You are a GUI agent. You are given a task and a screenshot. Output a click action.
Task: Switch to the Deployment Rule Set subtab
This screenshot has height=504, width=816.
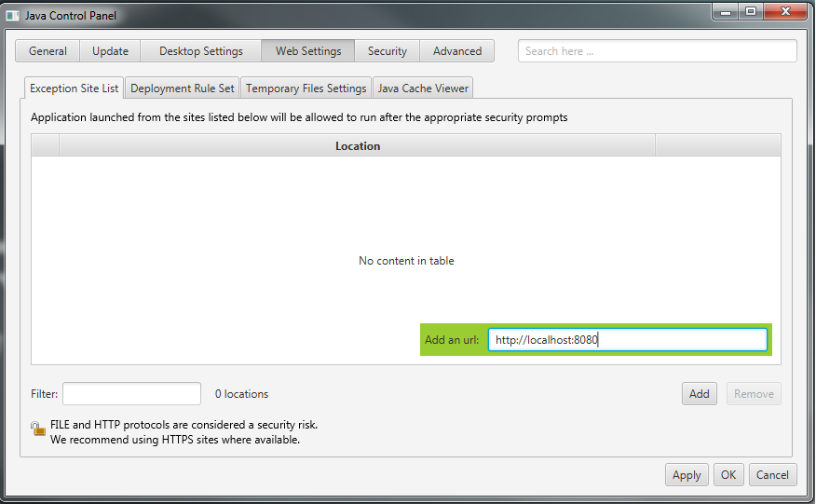[183, 89]
